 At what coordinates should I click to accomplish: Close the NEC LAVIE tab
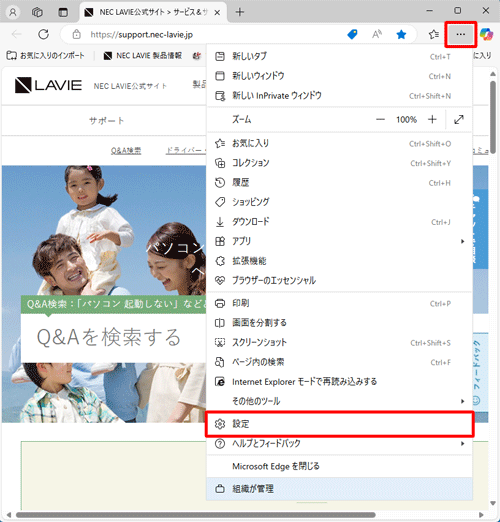[x=217, y=13]
